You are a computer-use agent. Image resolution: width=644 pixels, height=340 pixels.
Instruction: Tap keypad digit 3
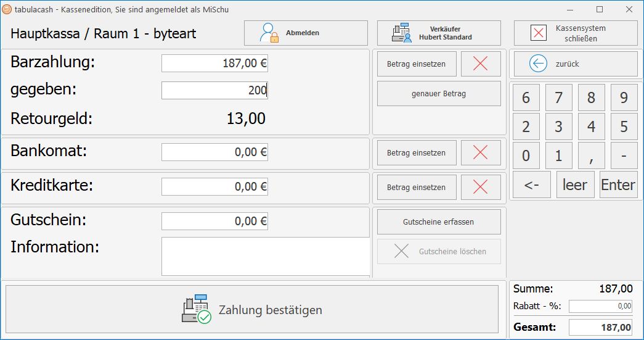tap(558, 126)
